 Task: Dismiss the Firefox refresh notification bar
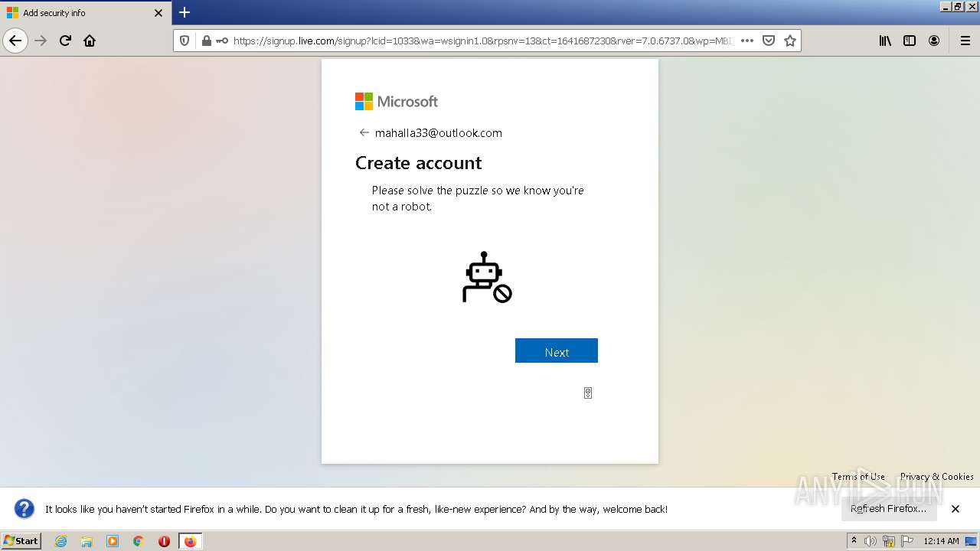pos(955,509)
